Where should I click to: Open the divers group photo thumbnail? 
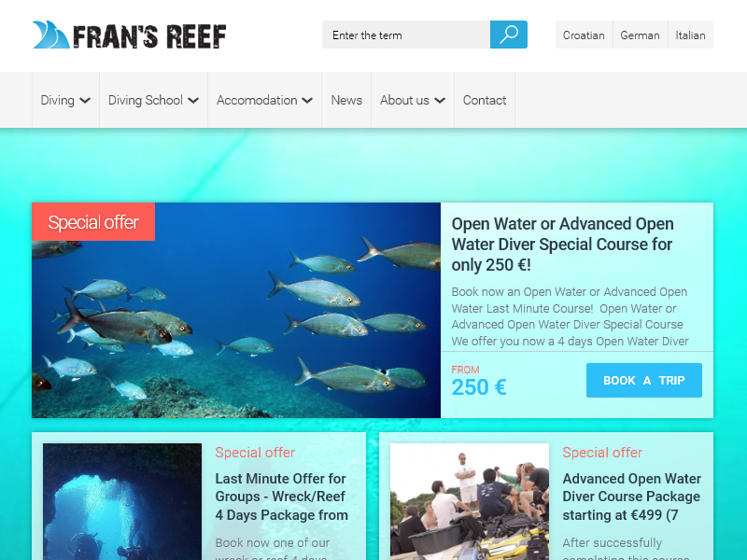click(x=470, y=501)
